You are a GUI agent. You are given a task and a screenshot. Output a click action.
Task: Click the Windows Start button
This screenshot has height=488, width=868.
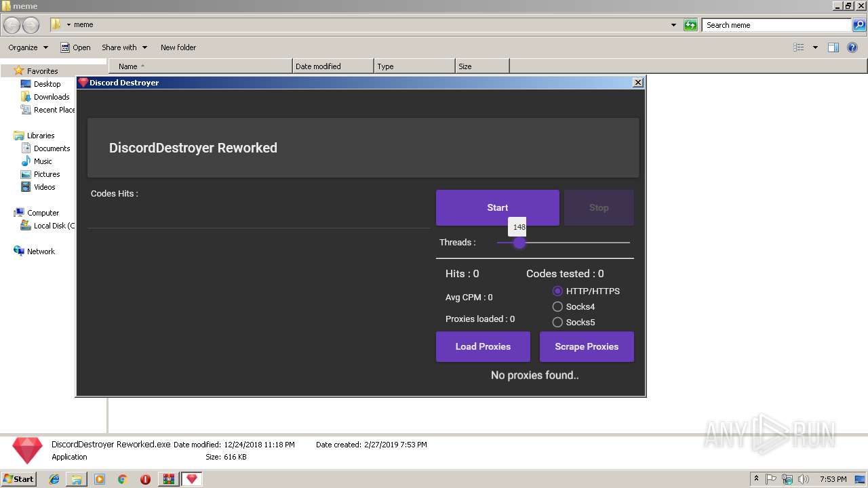pos(19,479)
